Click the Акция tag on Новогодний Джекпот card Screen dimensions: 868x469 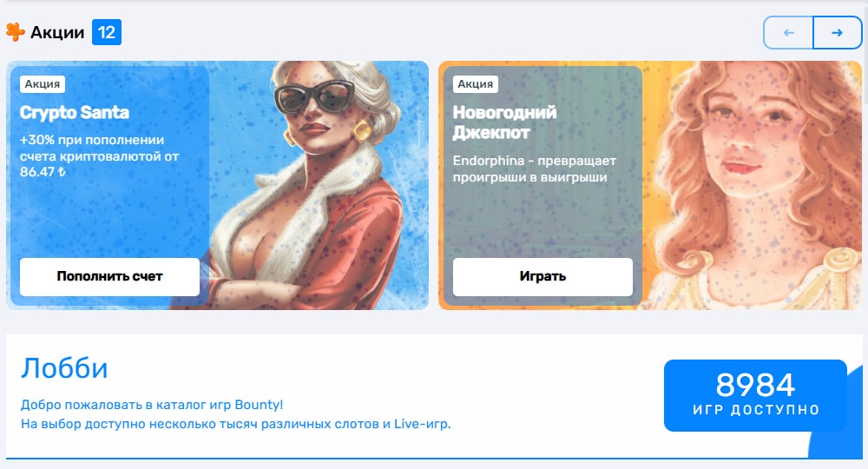476,84
